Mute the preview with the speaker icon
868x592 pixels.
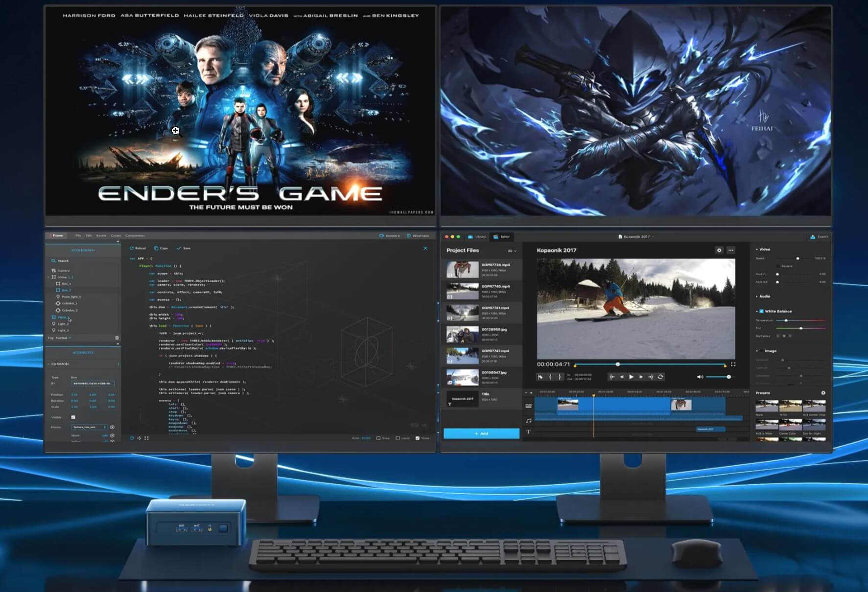[700, 377]
